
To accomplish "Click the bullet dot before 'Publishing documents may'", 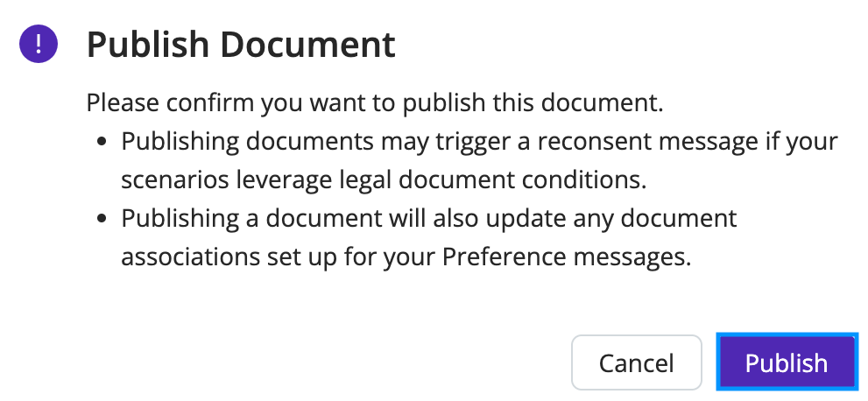I will coord(102,142).
